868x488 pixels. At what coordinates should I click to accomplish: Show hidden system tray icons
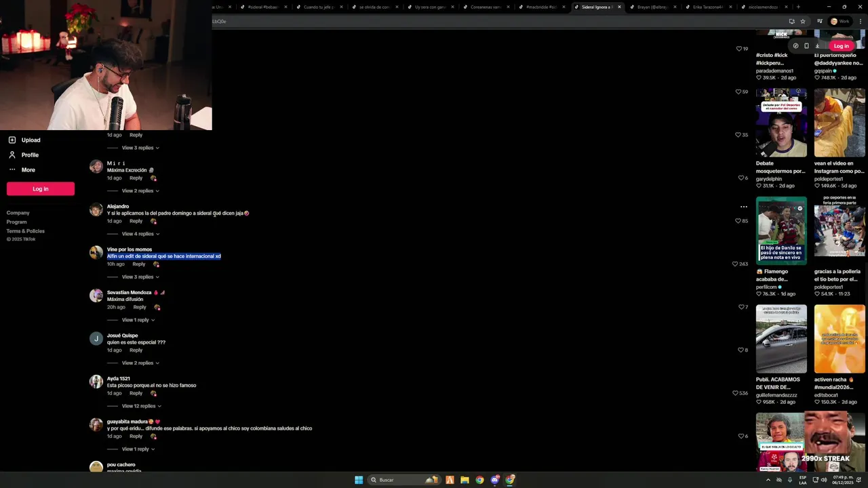(768, 480)
